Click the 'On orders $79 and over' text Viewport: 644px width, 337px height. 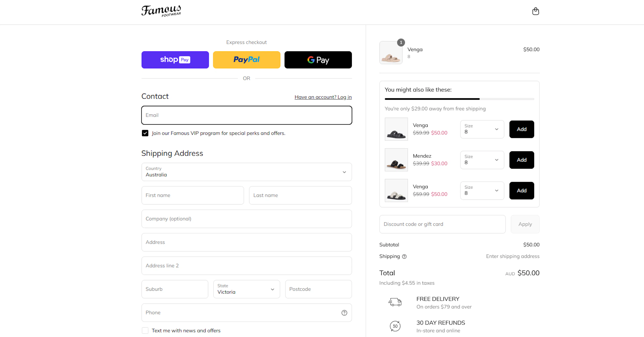coord(444,307)
